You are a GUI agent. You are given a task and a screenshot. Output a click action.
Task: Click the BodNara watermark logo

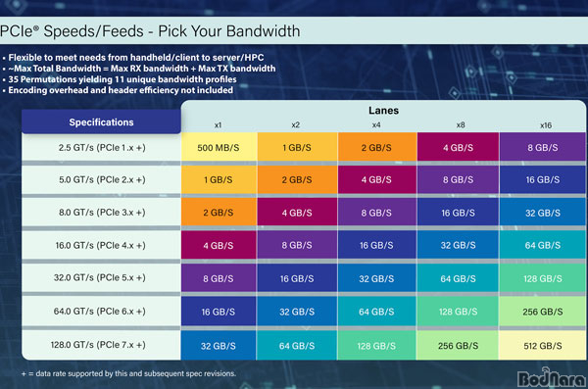pos(551,378)
